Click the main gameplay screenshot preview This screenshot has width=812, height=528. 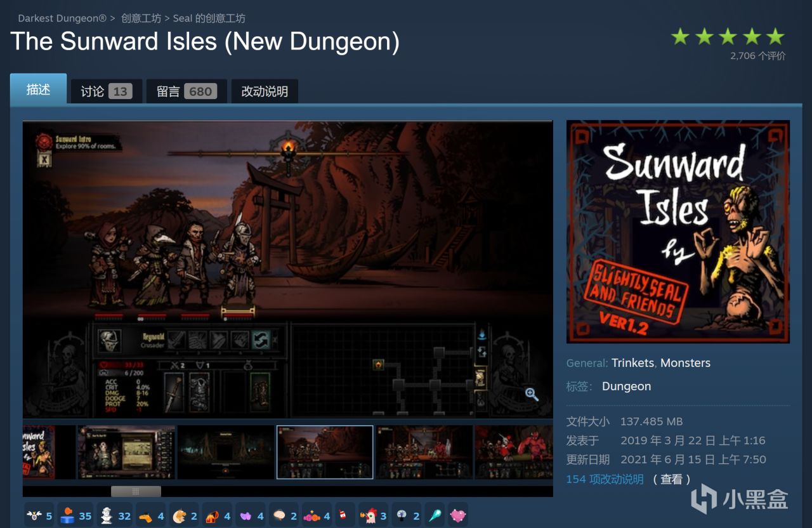pos(287,270)
